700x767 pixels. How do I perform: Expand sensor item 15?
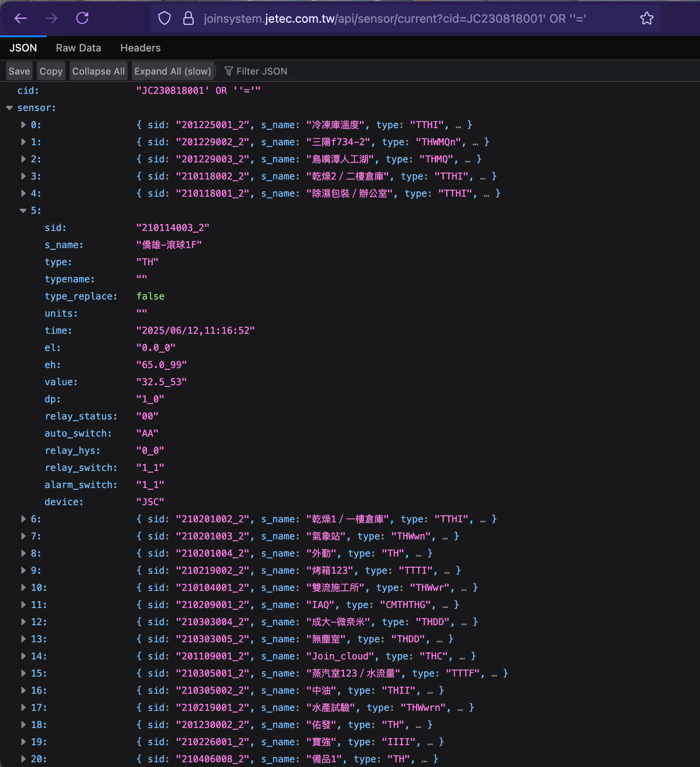pyautogui.click(x=24, y=673)
